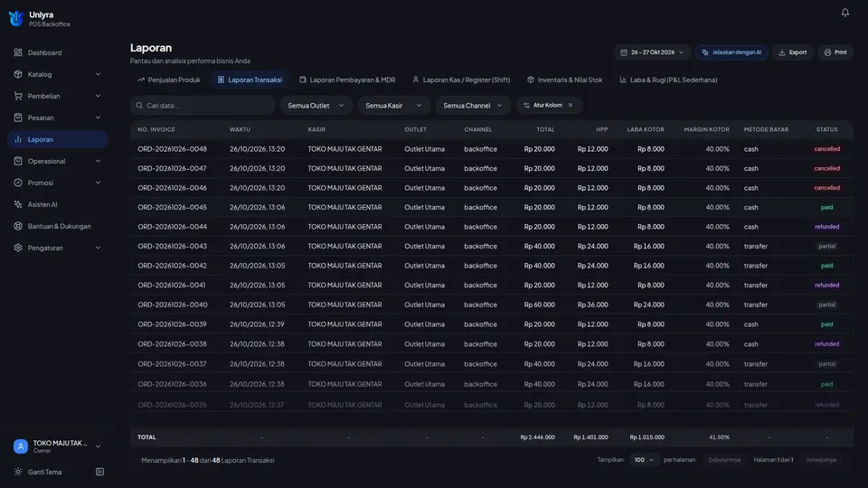Sort by the NO. INVOICE column header
Screen dimensions: 868x488
[156, 129]
